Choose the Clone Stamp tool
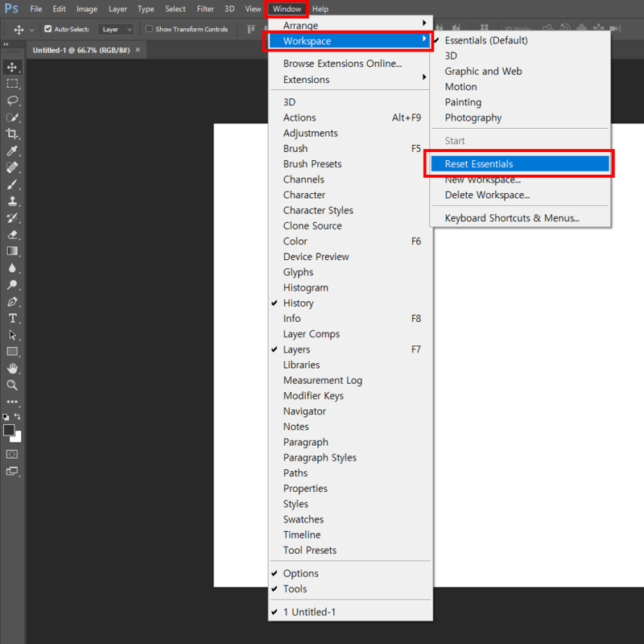Viewport: 644px width, 644px height. click(12, 201)
